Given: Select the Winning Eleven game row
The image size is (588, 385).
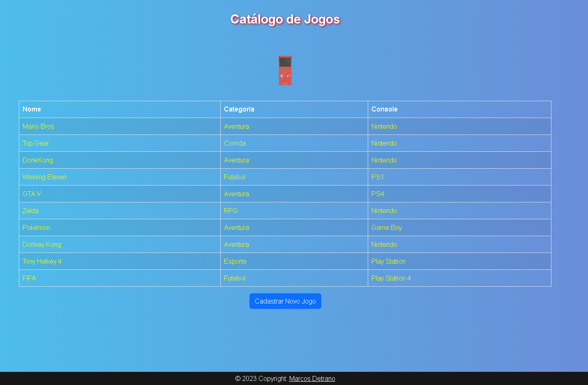Looking at the screenshot, I should [x=44, y=177].
